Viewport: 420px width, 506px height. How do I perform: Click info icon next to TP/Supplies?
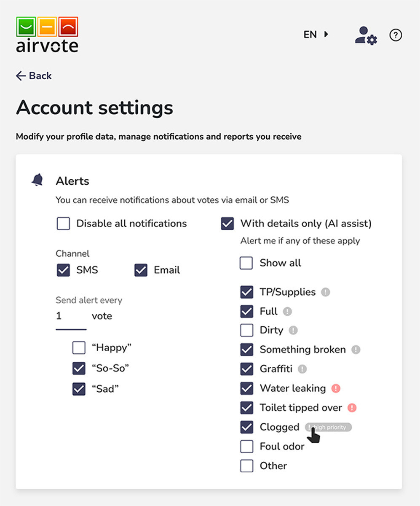(325, 292)
